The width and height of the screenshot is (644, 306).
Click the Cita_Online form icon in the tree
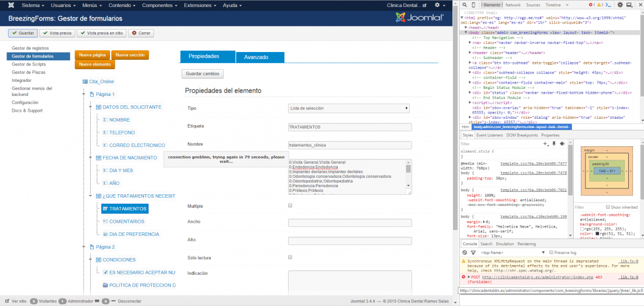click(x=85, y=82)
